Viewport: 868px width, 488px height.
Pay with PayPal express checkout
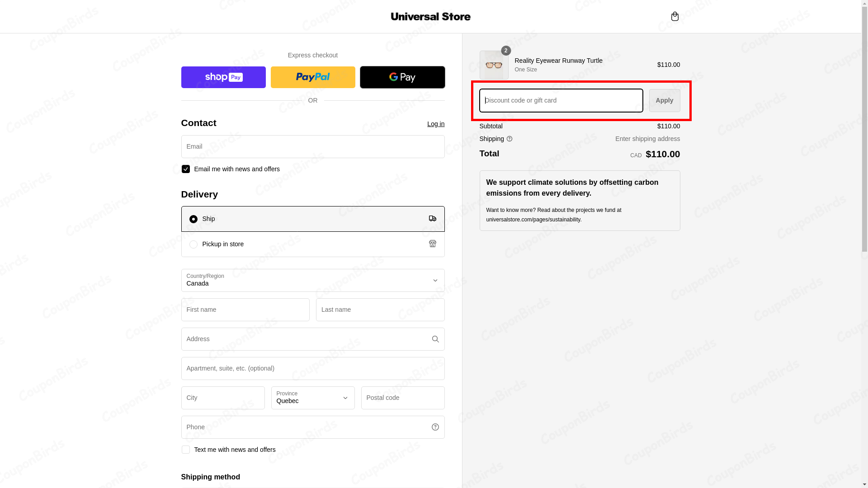313,77
